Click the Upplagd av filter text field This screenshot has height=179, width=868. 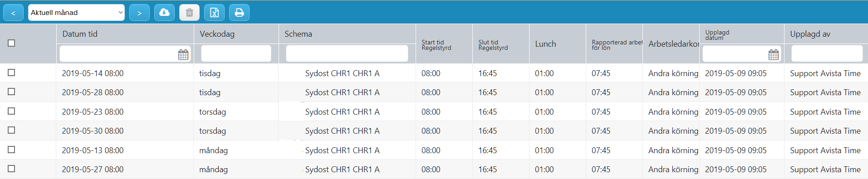coord(827,53)
